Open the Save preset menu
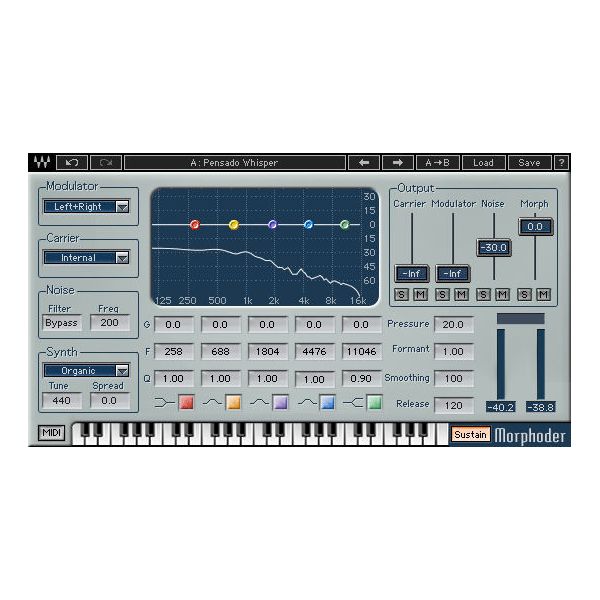Screen dimensions: 600x600 pyautogui.click(x=529, y=162)
